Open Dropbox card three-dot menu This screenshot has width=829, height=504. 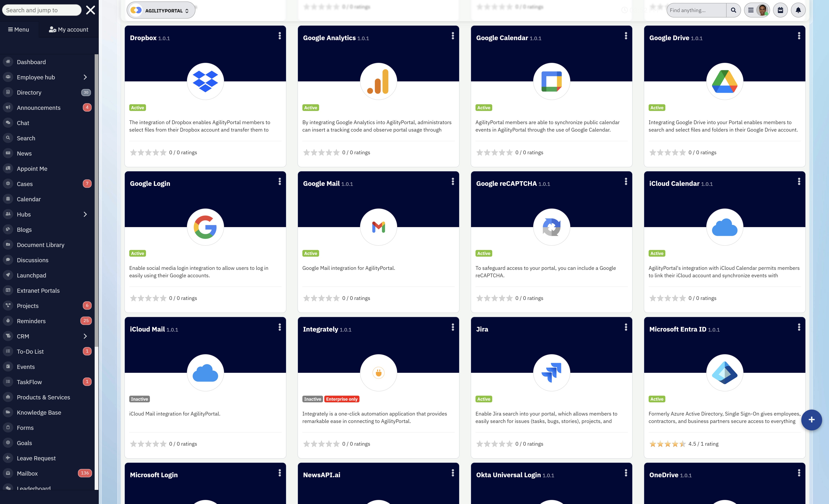[x=279, y=36]
